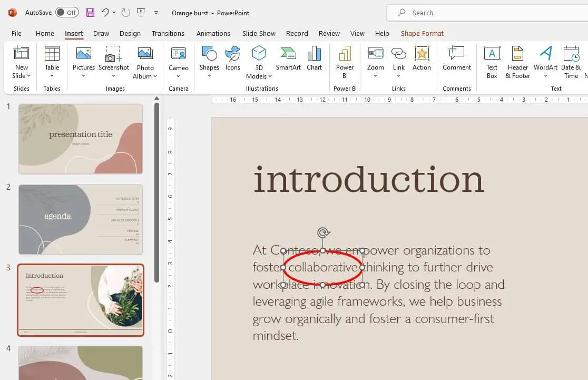Select slide 3 introduction thumbnail
Screen dimensions: 588x380
81,300
